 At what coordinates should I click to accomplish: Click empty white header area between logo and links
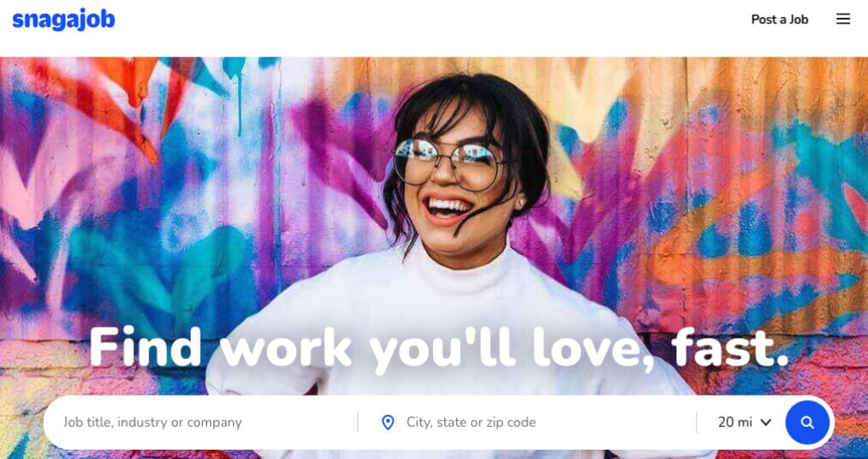[x=431, y=22]
